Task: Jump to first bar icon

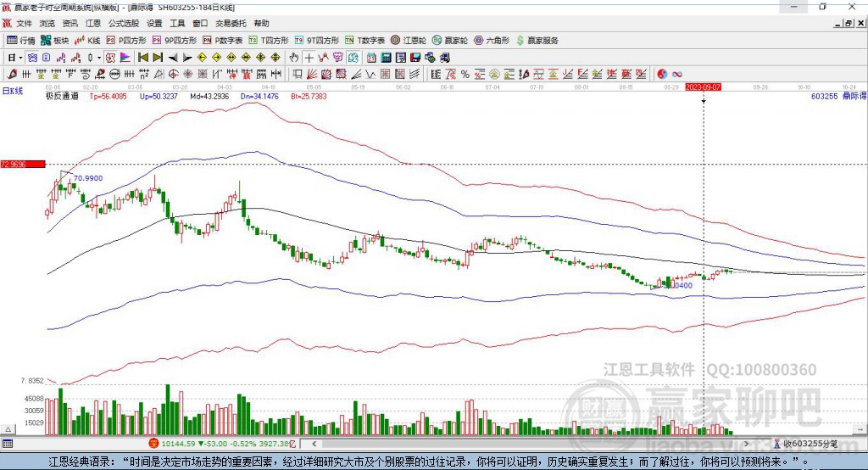Action: pyautogui.click(x=142, y=58)
